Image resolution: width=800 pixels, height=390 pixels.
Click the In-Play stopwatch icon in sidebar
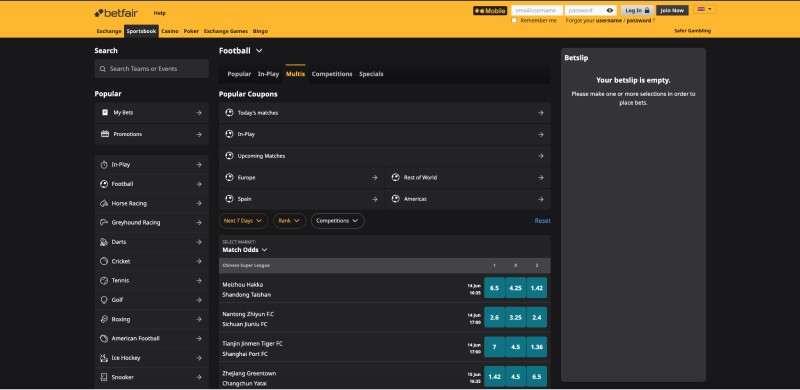(104, 164)
